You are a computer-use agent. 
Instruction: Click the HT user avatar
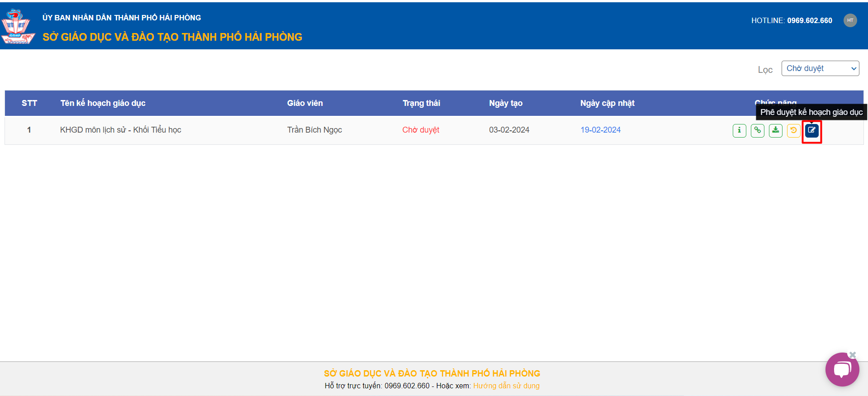850,20
